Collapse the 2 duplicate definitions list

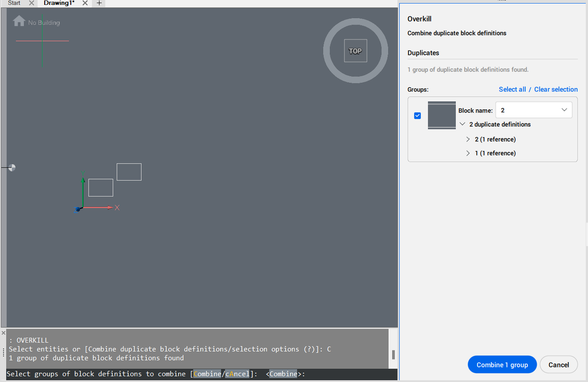tap(462, 124)
